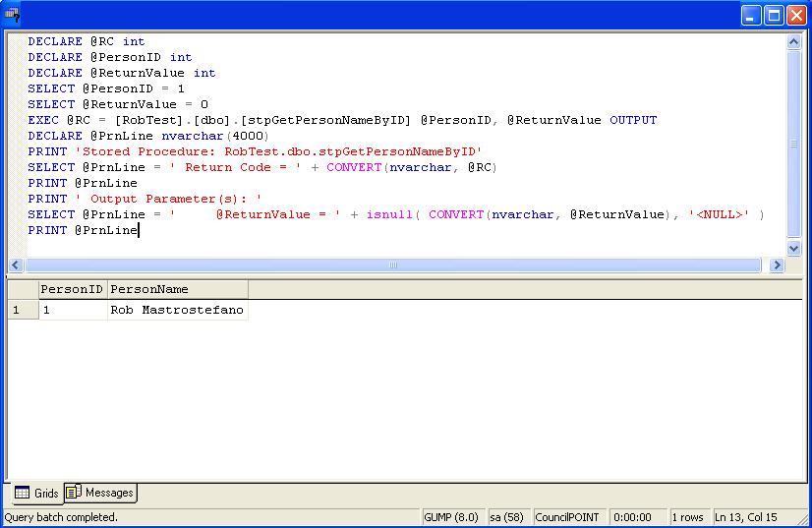The width and height of the screenshot is (812, 528).
Task: Select the cell containing Rob Mastrostefano
Action: click(x=177, y=311)
